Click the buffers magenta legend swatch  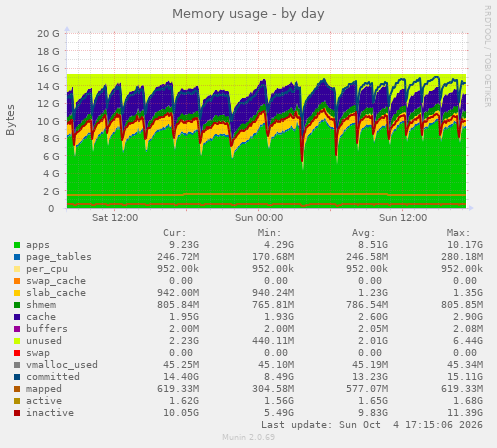point(17,329)
